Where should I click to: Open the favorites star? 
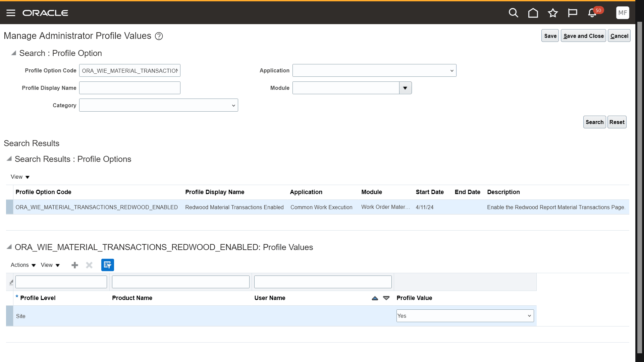pos(553,13)
